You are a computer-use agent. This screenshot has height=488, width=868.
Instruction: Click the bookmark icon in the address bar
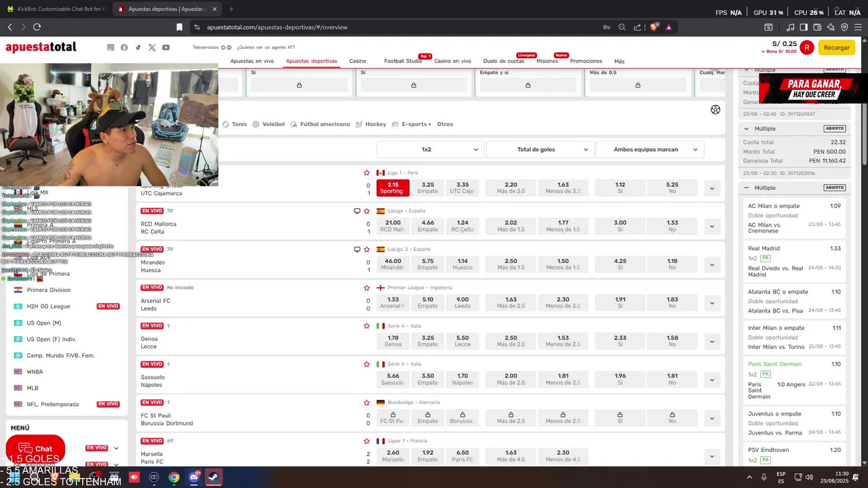click(x=179, y=27)
